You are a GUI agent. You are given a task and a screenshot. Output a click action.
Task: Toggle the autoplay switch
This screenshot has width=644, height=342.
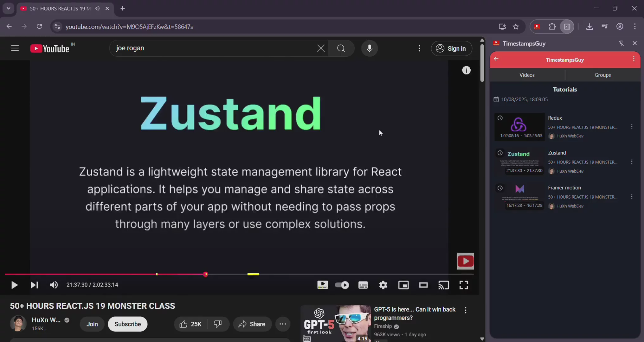click(342, 285)
